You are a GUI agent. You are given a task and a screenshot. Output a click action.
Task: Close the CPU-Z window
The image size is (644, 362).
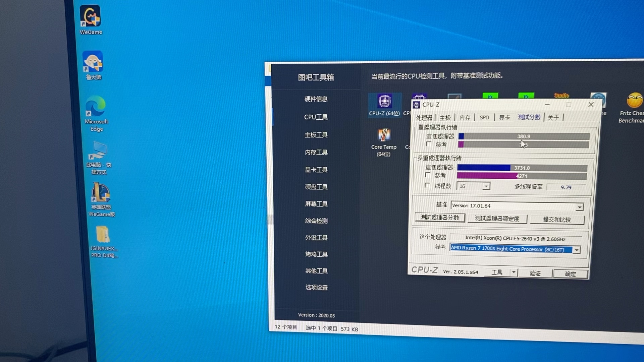point(591,105)
